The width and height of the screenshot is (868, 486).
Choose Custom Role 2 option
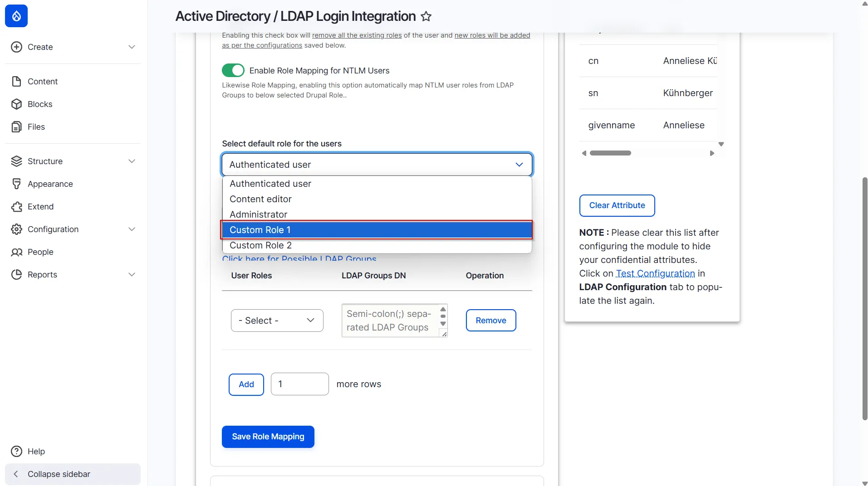[x=377, y=245]
